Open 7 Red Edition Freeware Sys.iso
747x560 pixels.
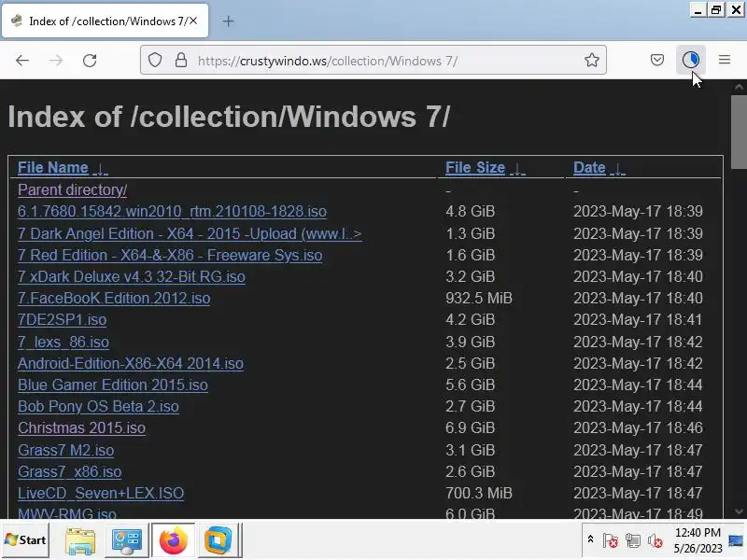(x=170, y=255)
